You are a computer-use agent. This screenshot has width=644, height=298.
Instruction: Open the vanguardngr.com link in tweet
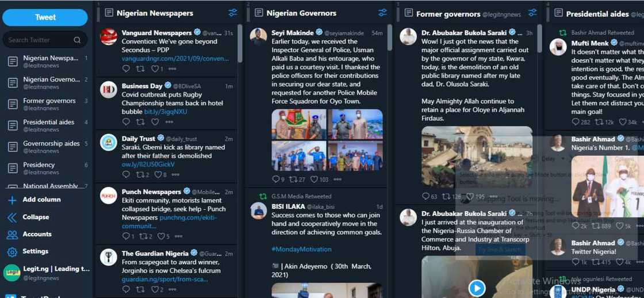point(175,59)
